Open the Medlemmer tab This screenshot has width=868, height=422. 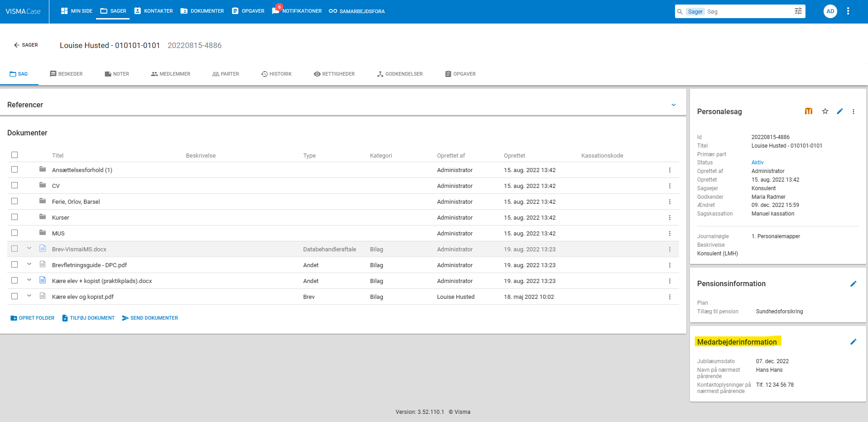point(170,74)
